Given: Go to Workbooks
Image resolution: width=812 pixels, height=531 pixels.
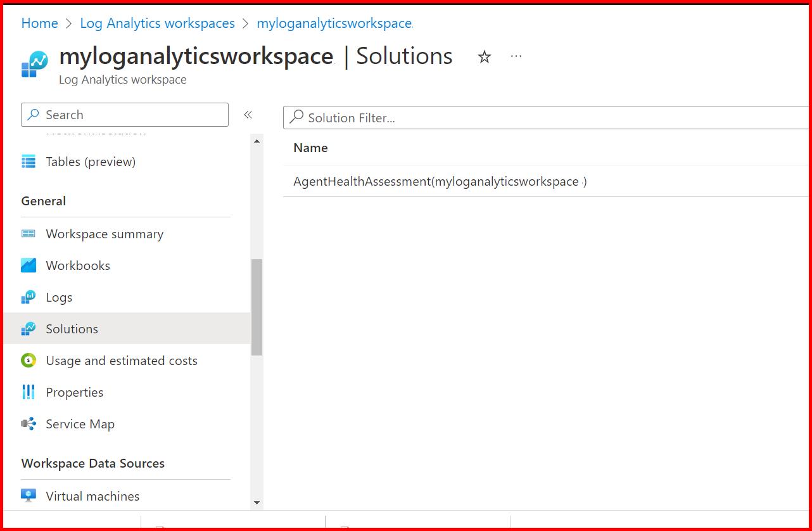Looking at the screenshot, I should (x=78, y=265).
